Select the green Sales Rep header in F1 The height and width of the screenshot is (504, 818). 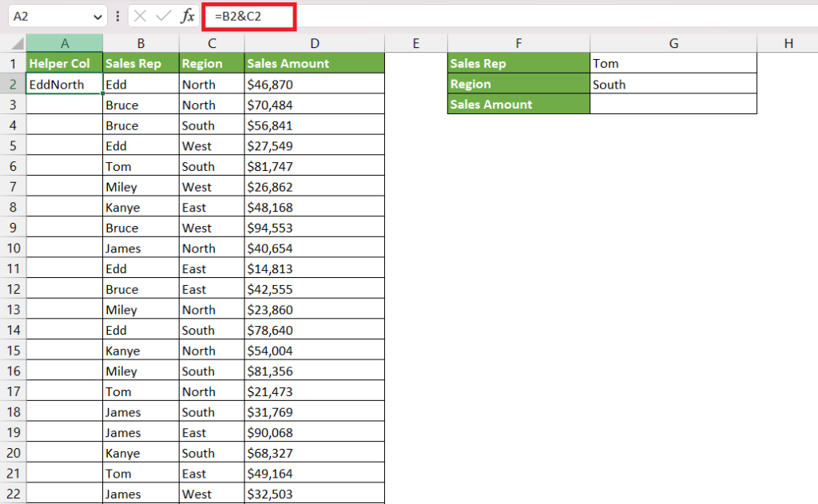pyautogui.click(x=518, y=63)
